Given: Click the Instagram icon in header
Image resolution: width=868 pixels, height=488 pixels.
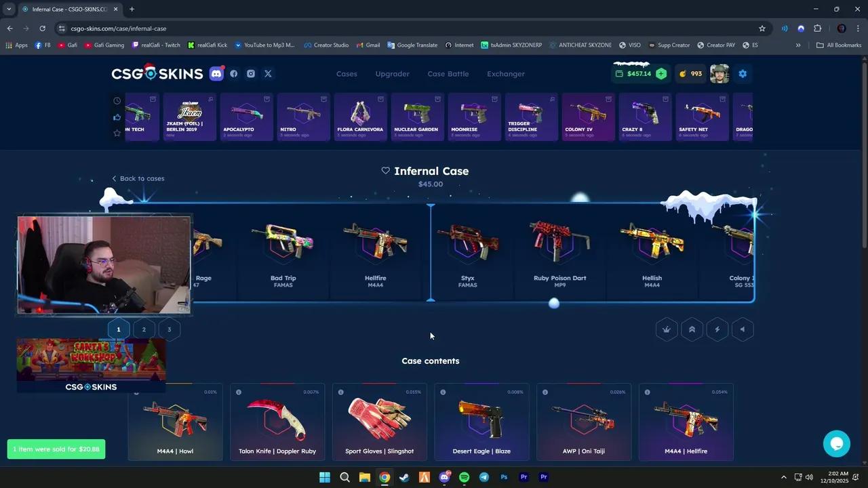Looking at the screenshot, I should click(251, 74).
